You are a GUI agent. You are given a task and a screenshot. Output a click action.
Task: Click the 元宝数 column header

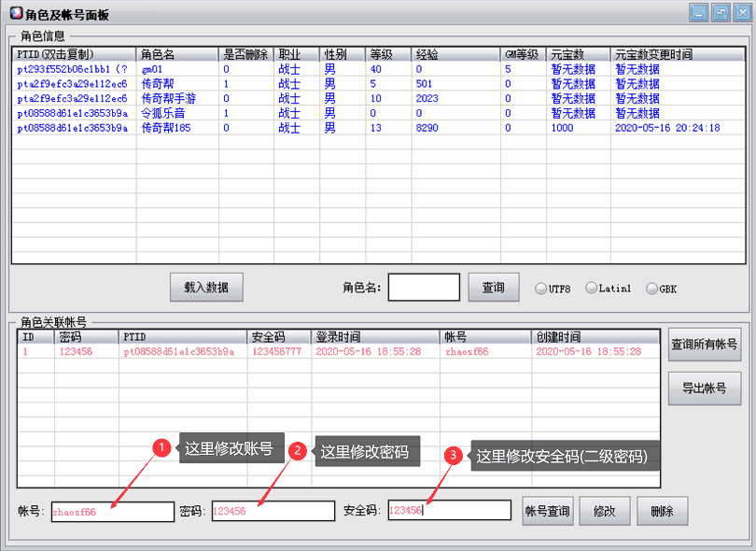[x=579, y=54]
